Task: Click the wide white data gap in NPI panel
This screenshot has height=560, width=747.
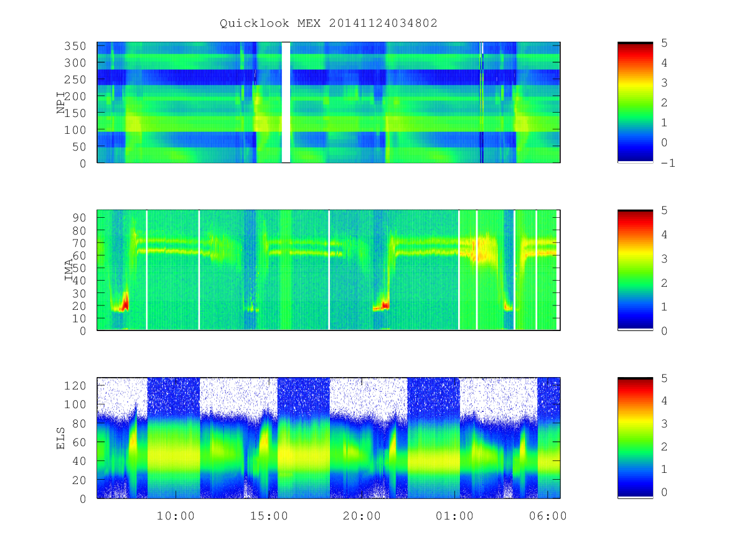Action: click(286, 103)
